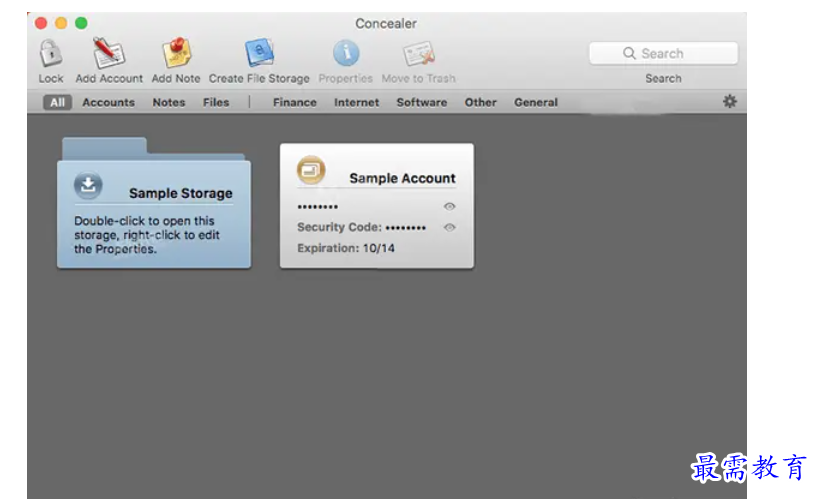Image resolution: width=815 pixels, height=499 pixels.
Task: Click the "Expiration: 10/14" text
Action: coord(346,248)
